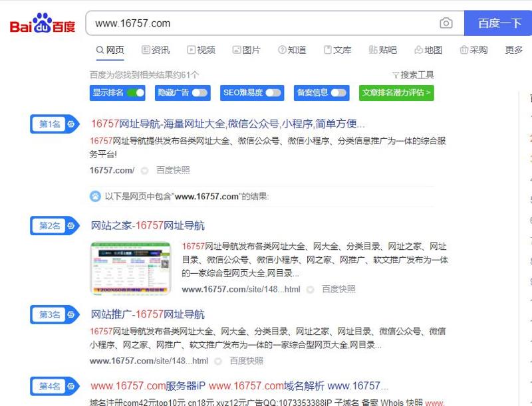This screenshot has width=532, height=406.
Task: Open the 图片 tab
Action: pos(246,50)
